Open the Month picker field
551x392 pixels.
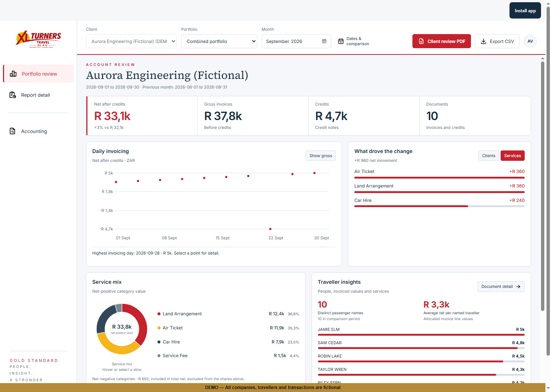pos(296,41)
